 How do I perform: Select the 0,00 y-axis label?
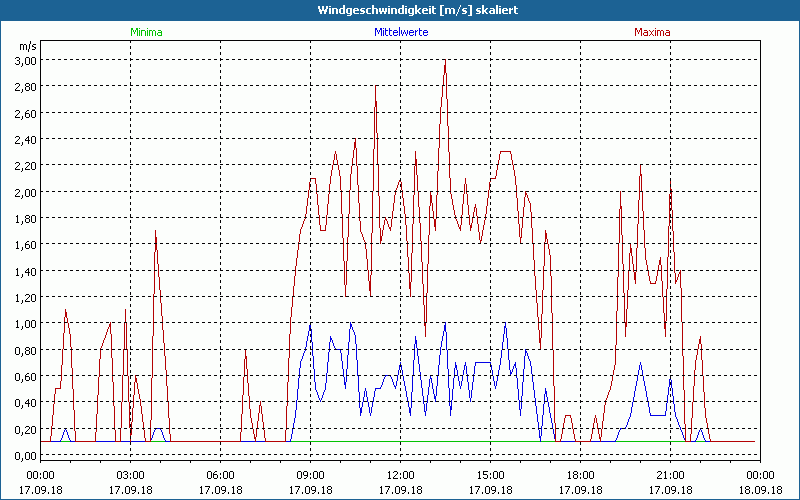click(24, 455)
